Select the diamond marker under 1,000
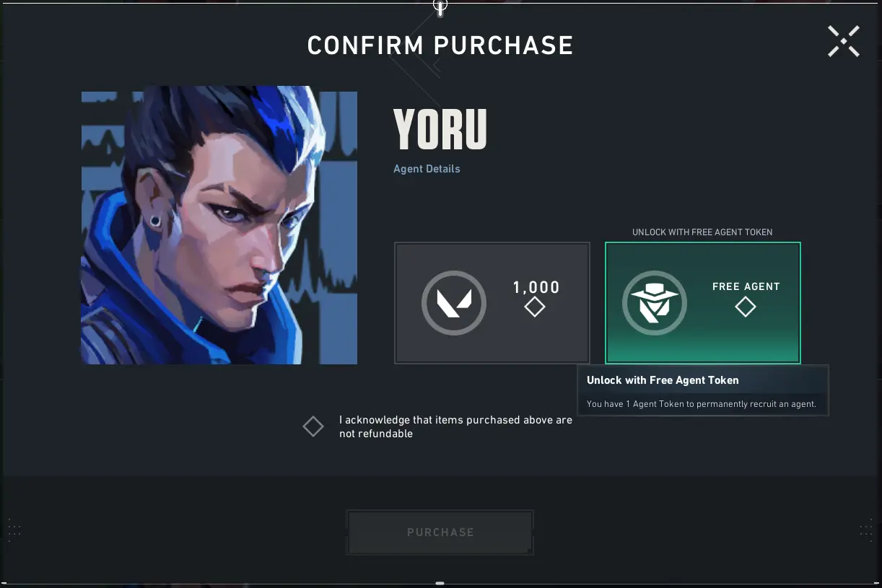This screenshot has height=588, width=882. [x=535, y=307]
